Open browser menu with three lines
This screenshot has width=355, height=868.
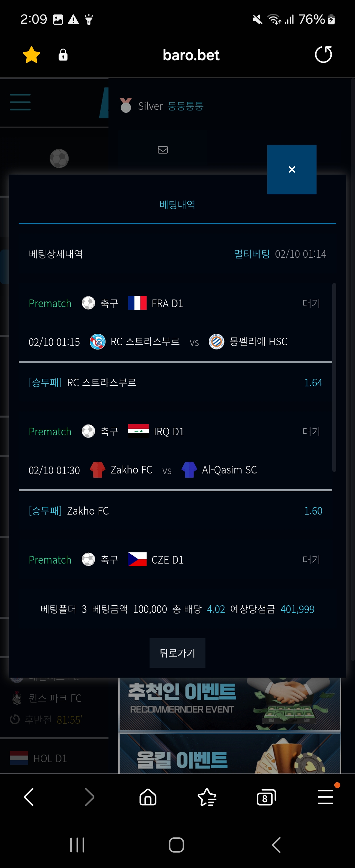pos(325,797)
